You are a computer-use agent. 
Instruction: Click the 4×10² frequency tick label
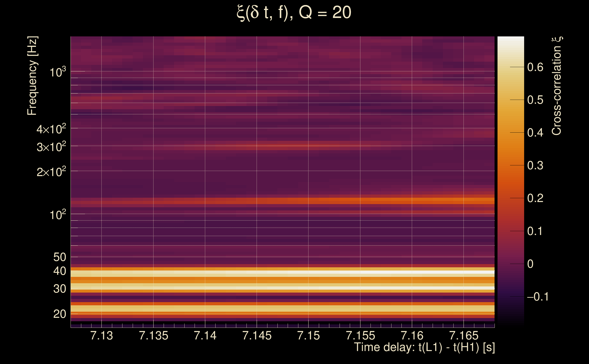point(51,129)
